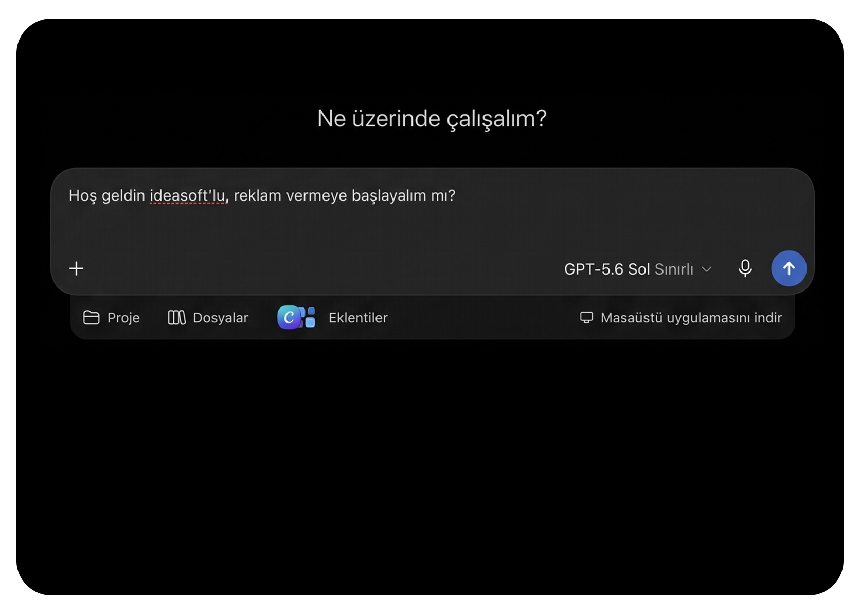Click the blue app tiles plugin icon
This screenshot has height=616, width=860.
309,317
